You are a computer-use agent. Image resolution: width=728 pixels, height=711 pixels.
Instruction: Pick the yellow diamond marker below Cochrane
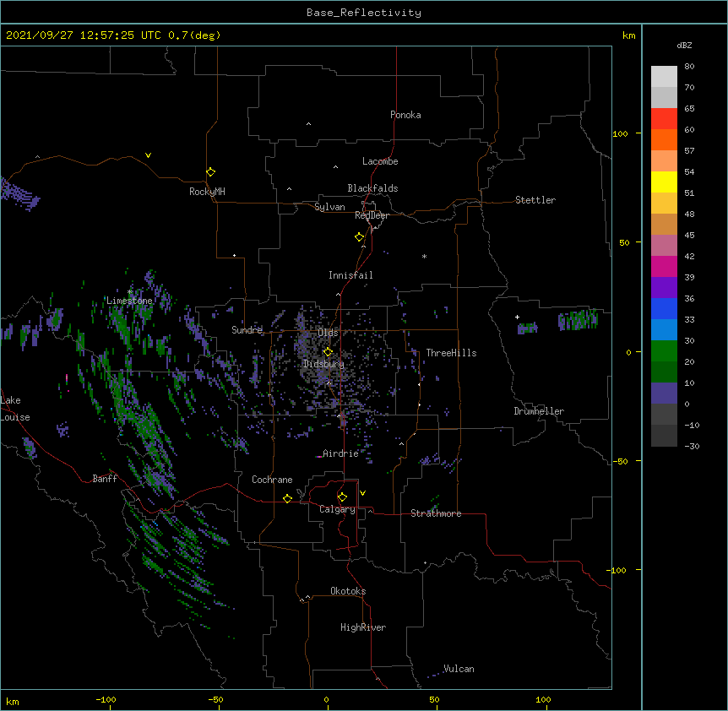[x=287, y=498]
